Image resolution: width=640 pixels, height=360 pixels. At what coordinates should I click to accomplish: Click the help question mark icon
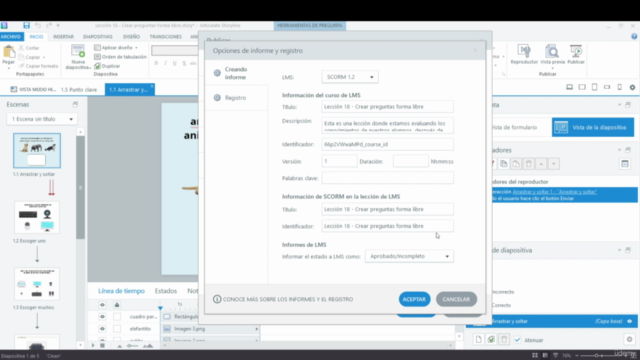634,36
